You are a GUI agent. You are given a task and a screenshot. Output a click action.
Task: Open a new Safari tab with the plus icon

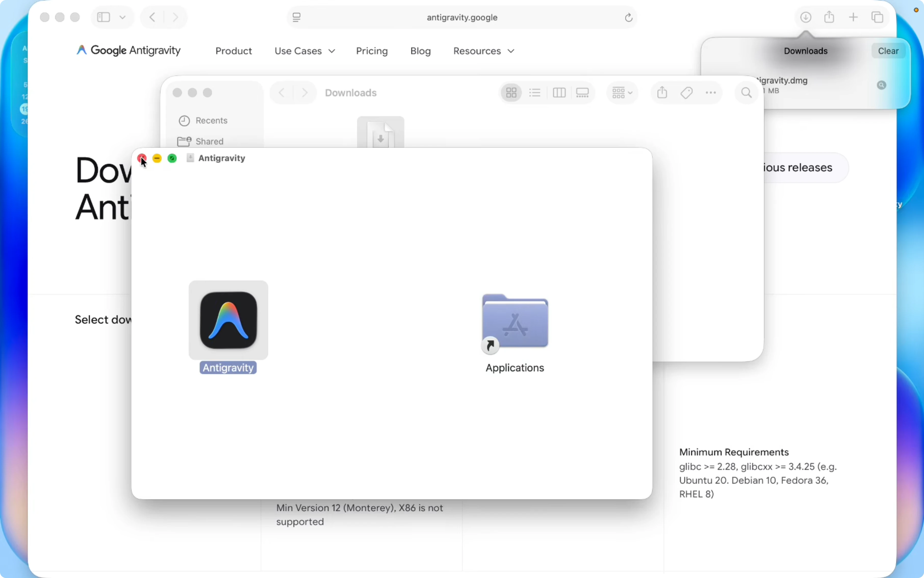[853, 17]
